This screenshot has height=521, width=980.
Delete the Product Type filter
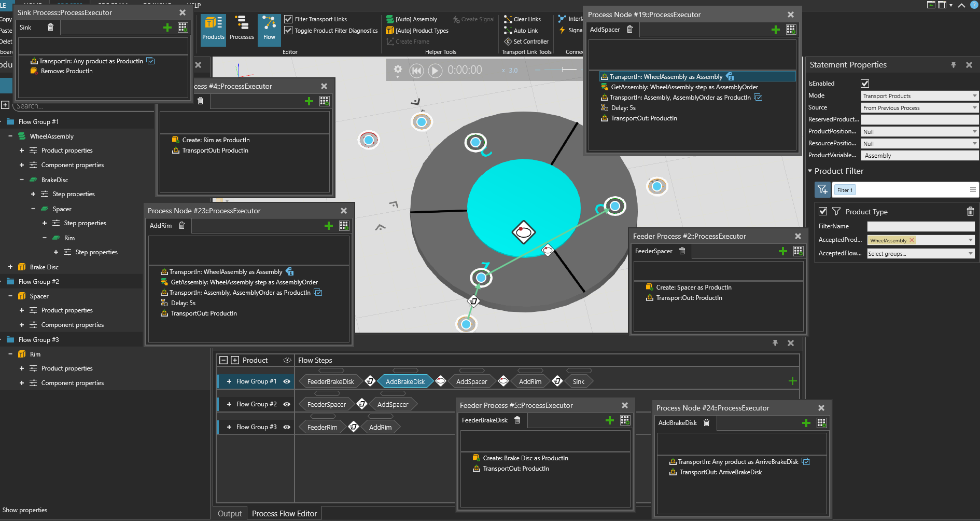(x=970, y=212)
